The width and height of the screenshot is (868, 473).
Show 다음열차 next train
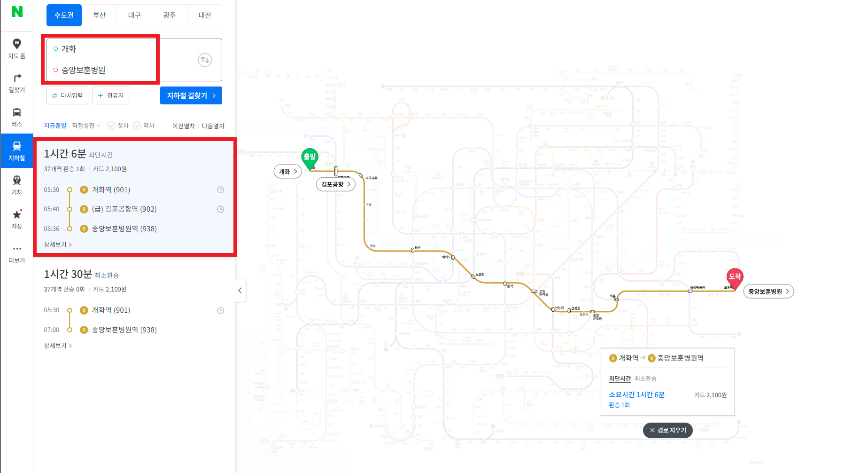pyautogui.click(x=213, y=126)
